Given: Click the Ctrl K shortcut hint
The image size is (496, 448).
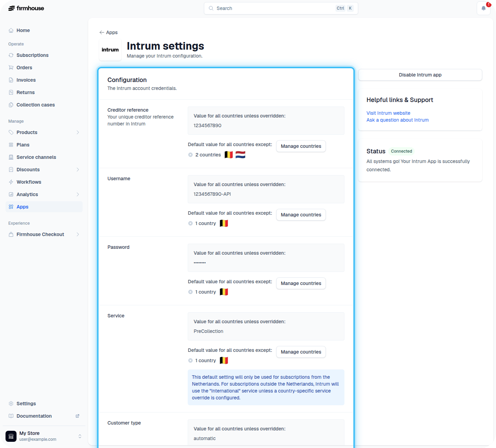Looking at the screenshot, I should [345, 8].
